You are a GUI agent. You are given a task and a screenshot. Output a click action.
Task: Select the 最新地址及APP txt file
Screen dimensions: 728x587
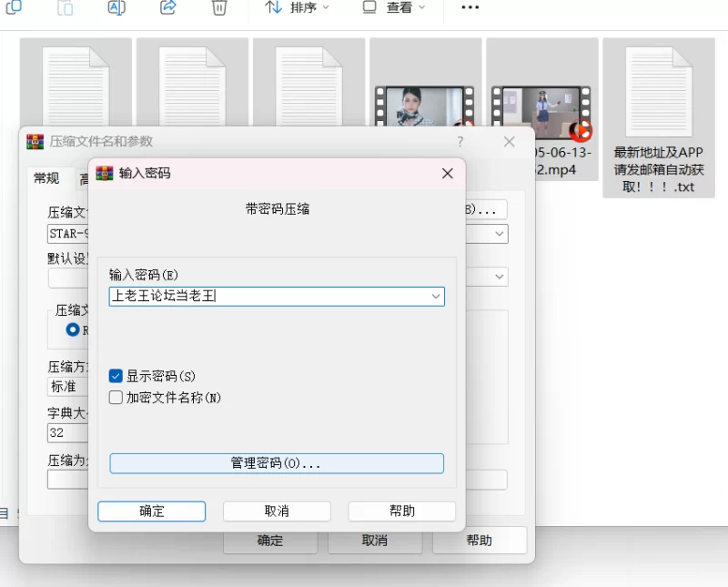click(x=659, y=118)
